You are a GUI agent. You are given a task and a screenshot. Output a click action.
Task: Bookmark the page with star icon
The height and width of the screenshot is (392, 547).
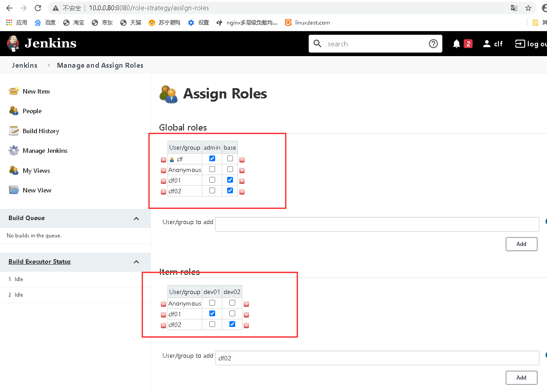(528, 8)
